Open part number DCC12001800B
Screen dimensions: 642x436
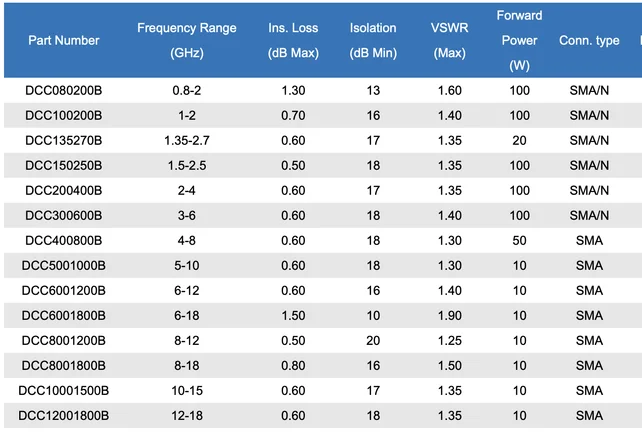64,416
